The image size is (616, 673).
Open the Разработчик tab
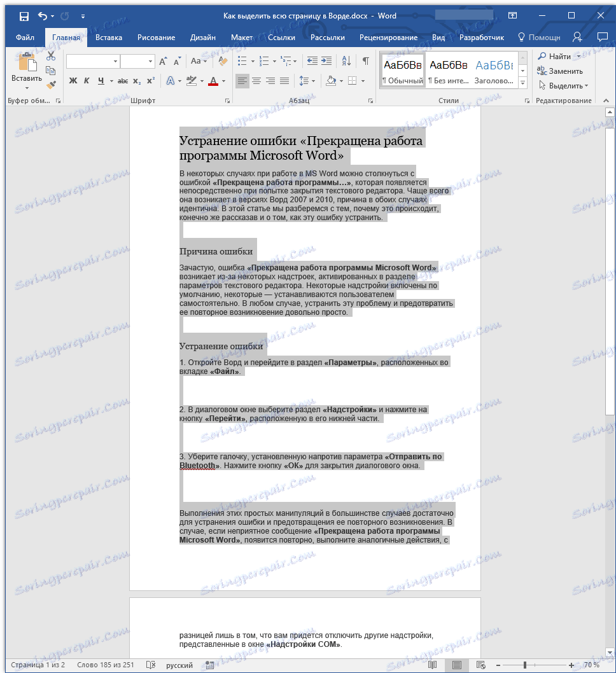pos(482,38)
